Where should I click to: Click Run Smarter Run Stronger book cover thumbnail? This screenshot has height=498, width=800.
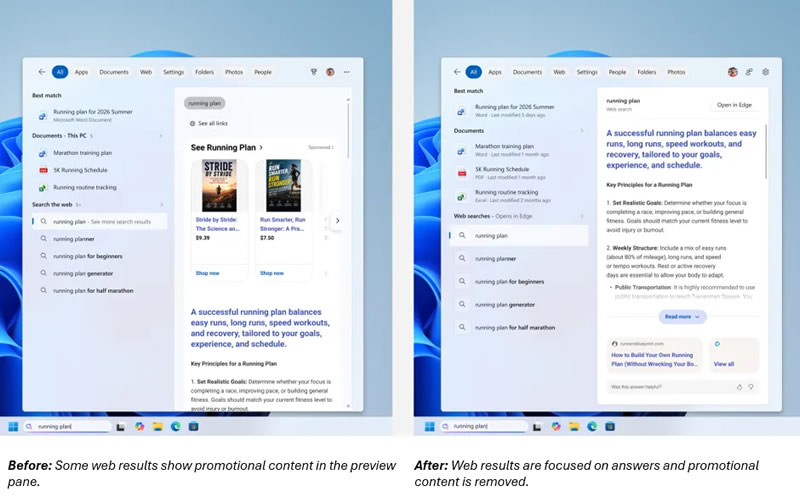tap(284, 186)
